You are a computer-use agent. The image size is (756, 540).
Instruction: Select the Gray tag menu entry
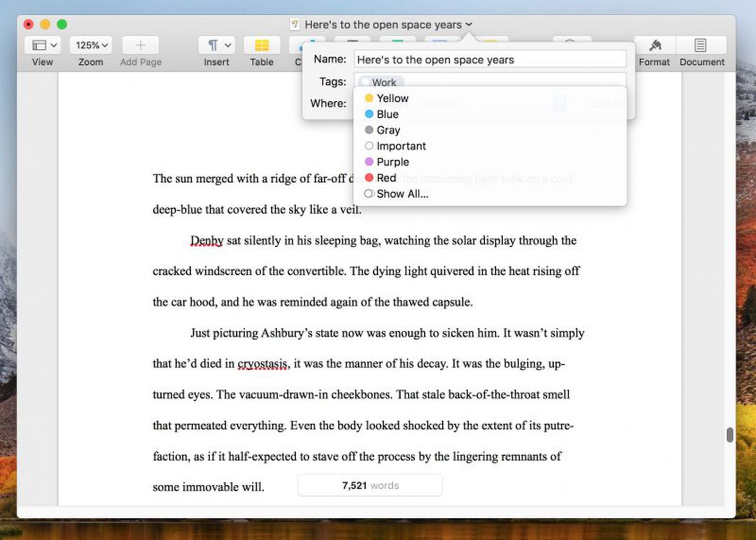(387, 130)
